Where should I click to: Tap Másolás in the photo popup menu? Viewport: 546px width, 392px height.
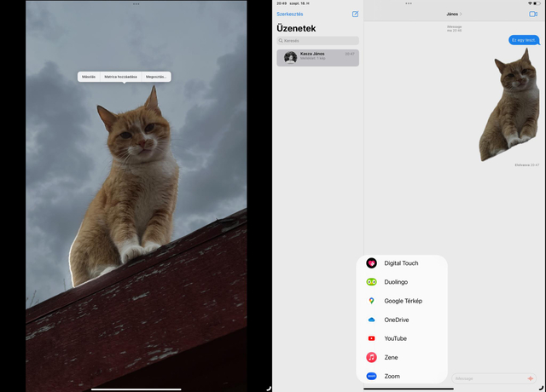pos(89,77)
